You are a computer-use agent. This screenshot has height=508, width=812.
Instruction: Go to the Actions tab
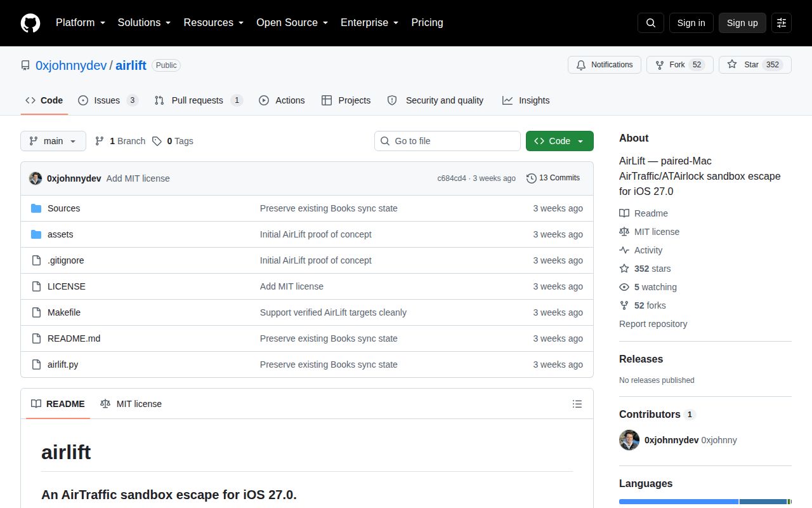pyautogui.click(x=282, y=100)
